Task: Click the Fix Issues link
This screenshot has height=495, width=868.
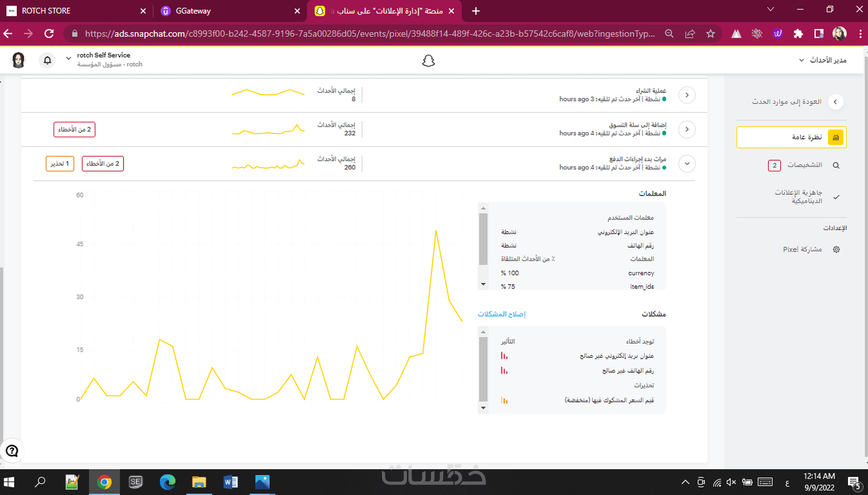Action: [x=501, y=314]
